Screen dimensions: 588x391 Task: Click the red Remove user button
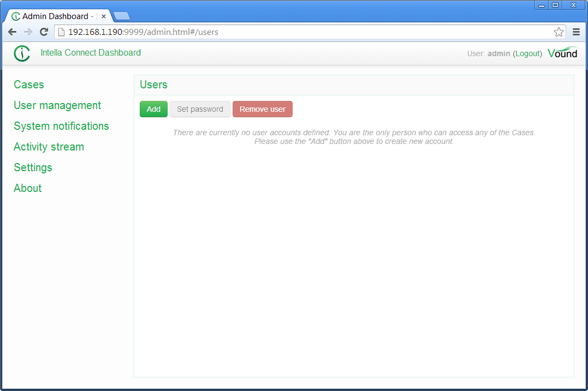[x=262, y=109]
